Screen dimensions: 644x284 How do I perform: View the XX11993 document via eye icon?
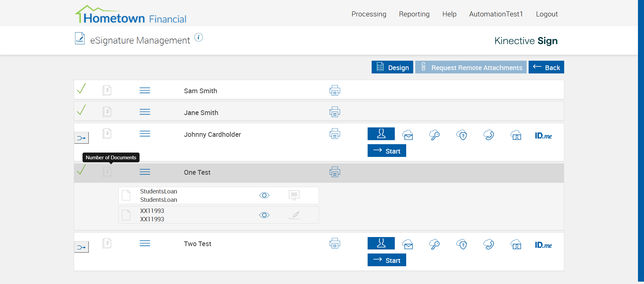point(264,215)
